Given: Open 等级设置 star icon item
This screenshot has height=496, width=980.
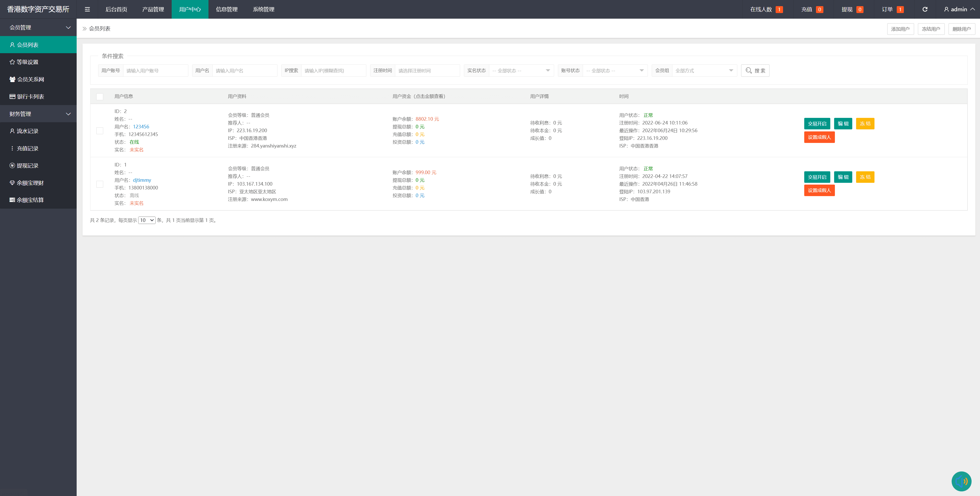Looking at the screenshot, I should coord(27,62).
